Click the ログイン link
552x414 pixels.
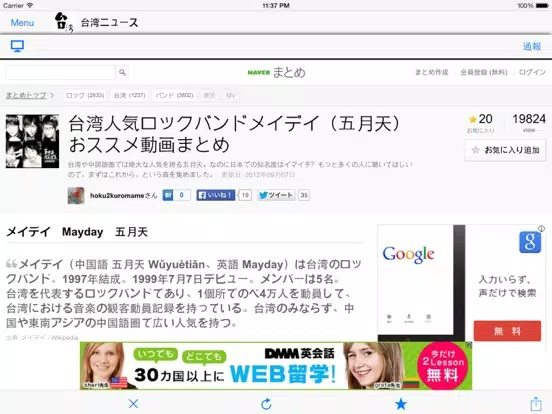pyautogui.click(x=532, y=72)
